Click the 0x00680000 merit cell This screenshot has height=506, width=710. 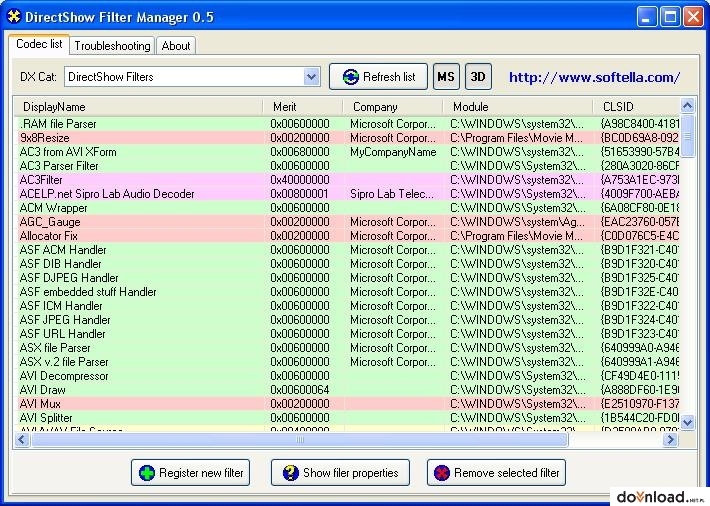[x=300, y=152]
